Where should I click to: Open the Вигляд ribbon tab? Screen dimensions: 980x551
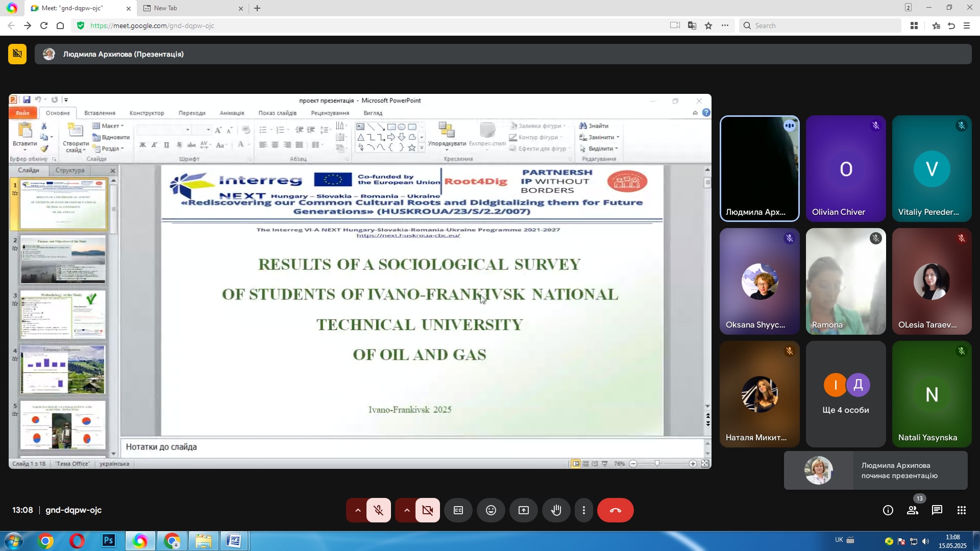(373, 113)
